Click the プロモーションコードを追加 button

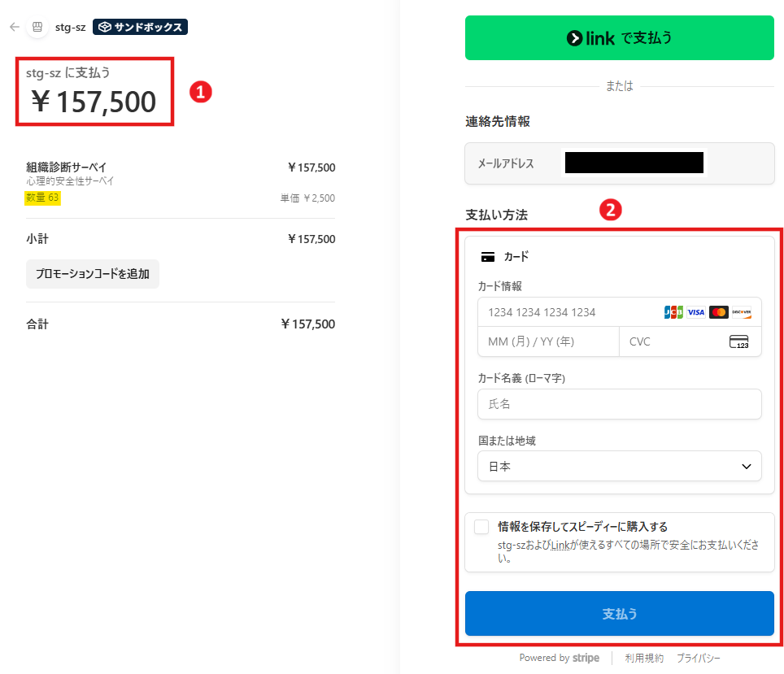93,274
